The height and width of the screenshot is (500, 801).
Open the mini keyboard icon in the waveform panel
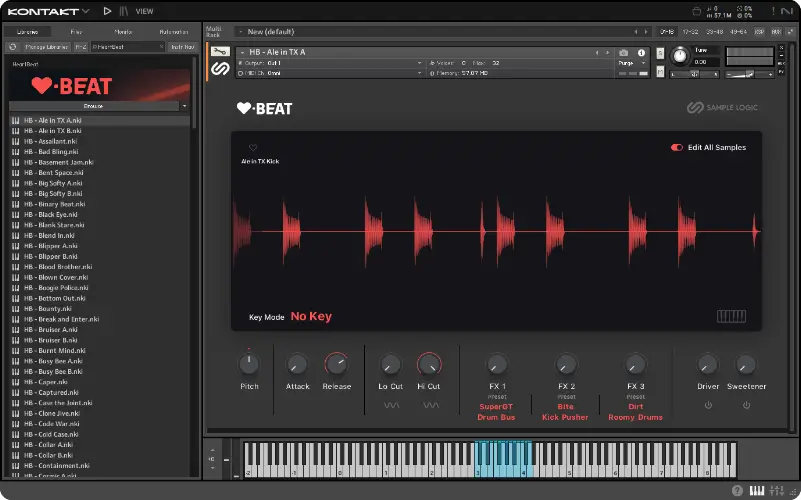(731, 317)
